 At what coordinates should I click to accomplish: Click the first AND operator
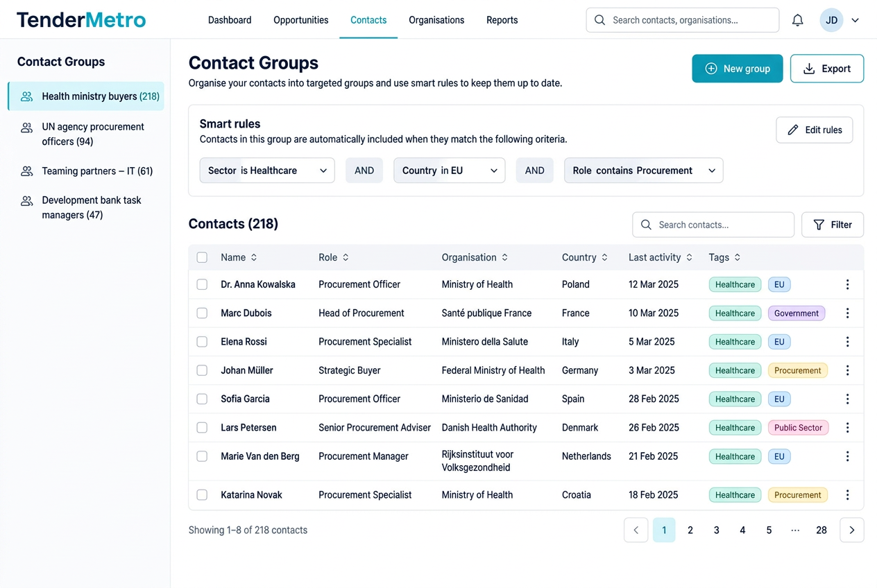pyautogui.click(x=364, y=171)
